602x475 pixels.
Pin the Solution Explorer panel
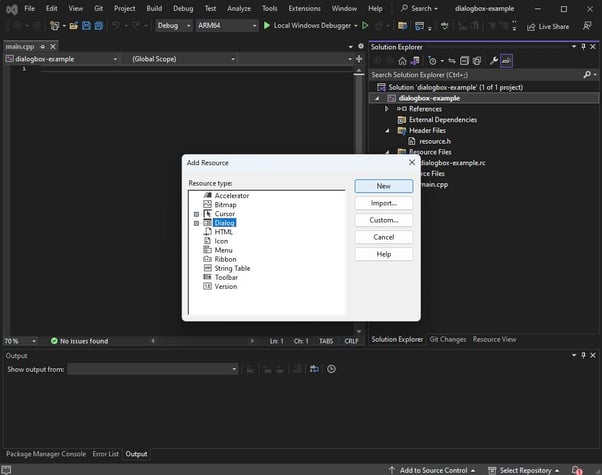point(582,46)
